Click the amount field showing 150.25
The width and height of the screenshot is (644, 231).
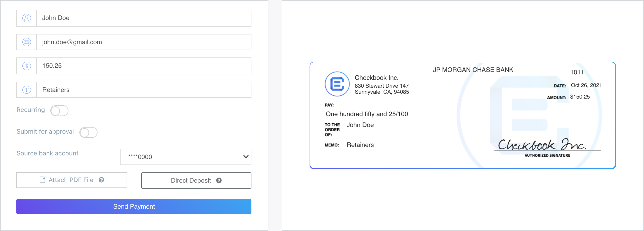[x=144, y=66]
